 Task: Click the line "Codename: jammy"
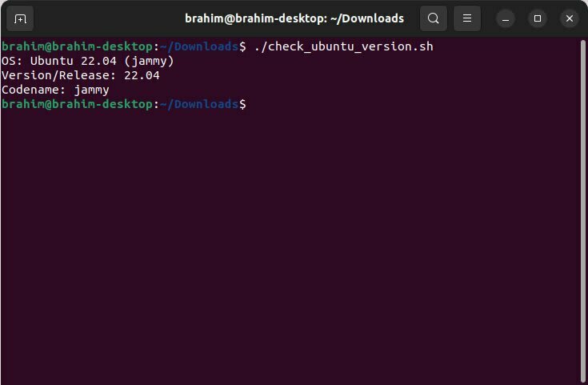point(55,90)
